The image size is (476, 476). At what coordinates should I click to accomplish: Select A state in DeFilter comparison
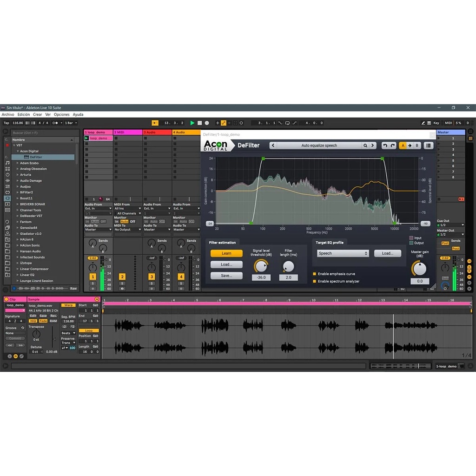coord(403,145)
